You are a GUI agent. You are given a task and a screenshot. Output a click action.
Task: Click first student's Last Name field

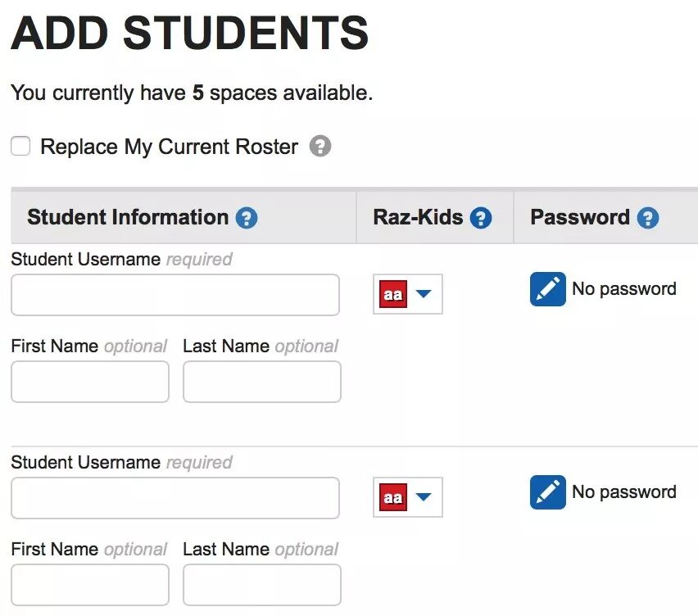pyautogui.click(x=262, y=382)
